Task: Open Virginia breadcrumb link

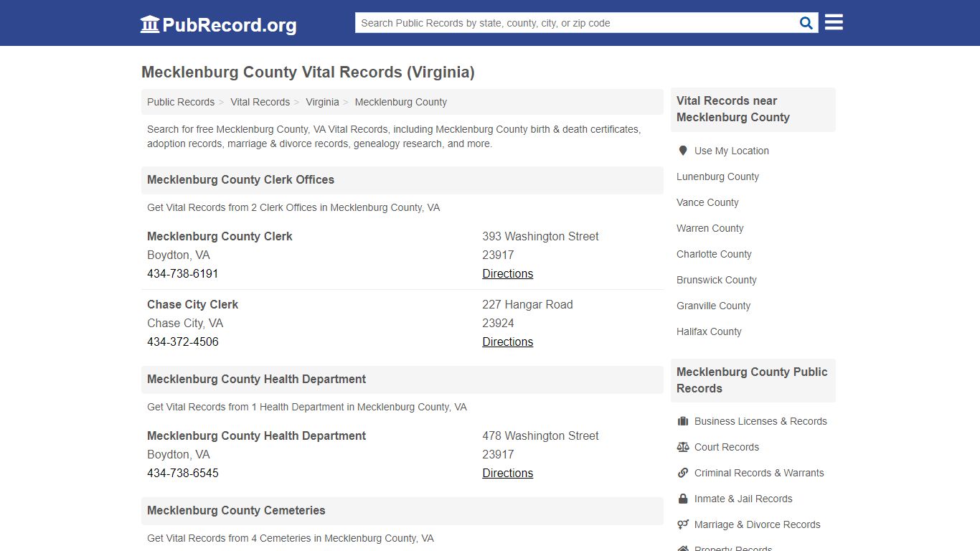Action: 322,102
